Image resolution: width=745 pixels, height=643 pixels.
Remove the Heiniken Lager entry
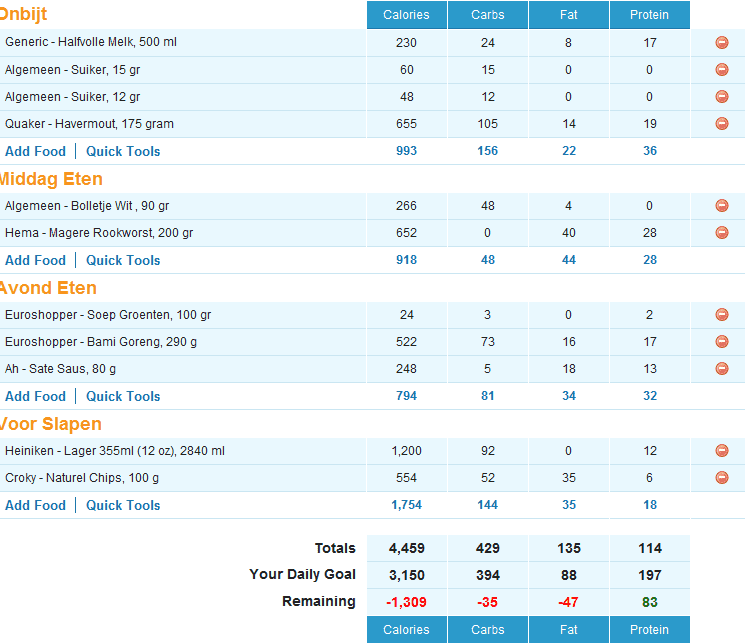point(722,451)
